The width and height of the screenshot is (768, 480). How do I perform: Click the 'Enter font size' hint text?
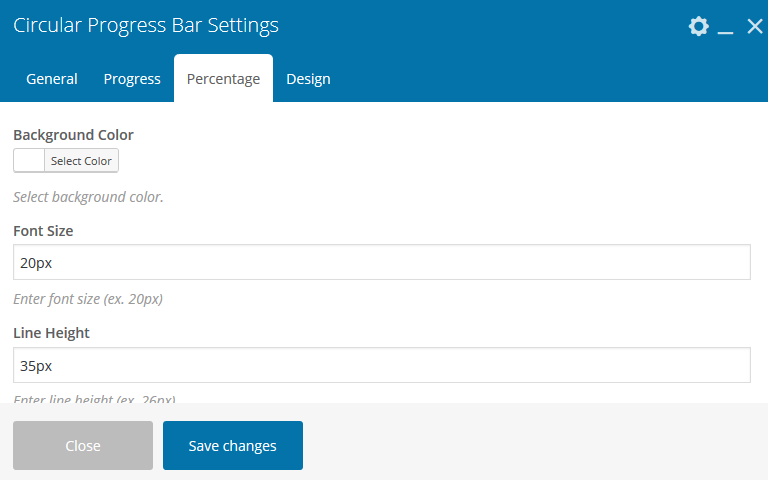pyautogui.click(x=88, y=299)
